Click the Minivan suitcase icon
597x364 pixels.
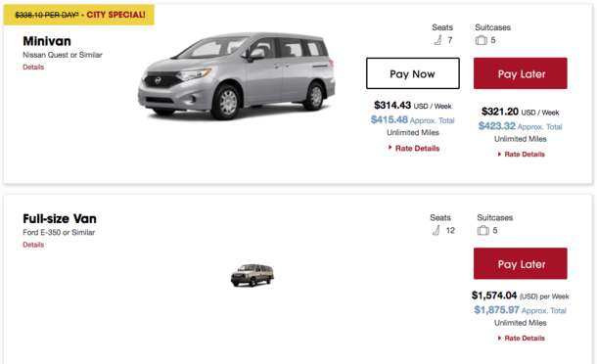pos(482,40)
